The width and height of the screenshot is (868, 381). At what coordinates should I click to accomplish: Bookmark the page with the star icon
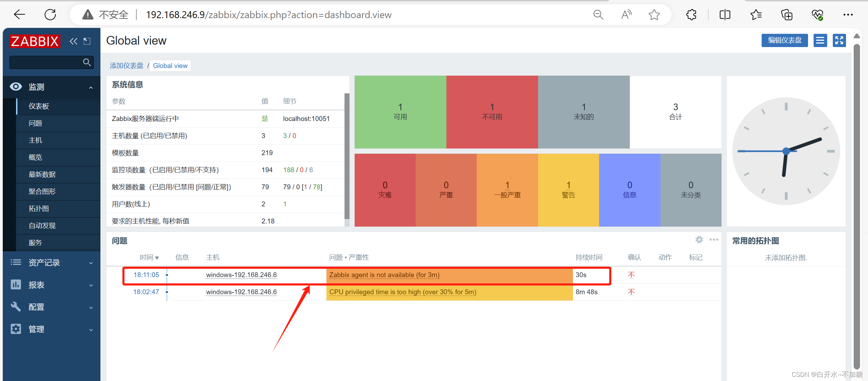[654, 15]
